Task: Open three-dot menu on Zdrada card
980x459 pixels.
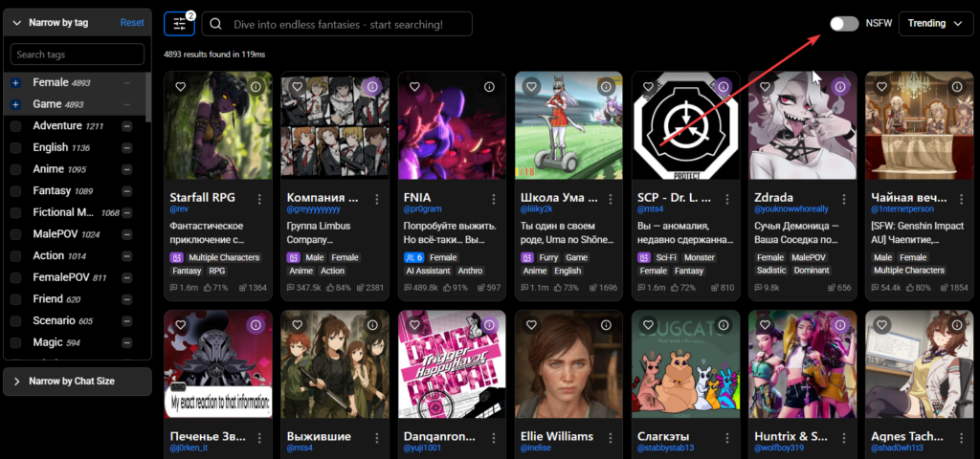Action: [x=843, y=199]
